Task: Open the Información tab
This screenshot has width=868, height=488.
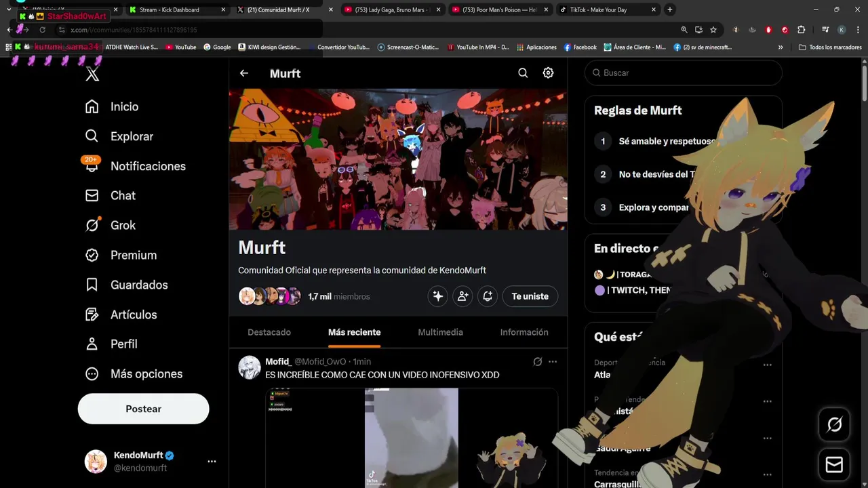Action: 524,332
